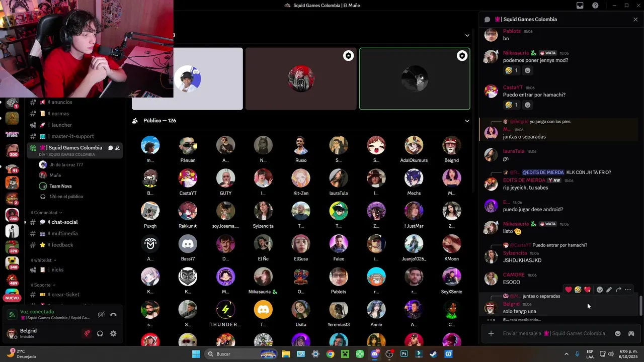Open Photoshop from the taskbar
The image size is (644, 362).
[x=404, y=354]
